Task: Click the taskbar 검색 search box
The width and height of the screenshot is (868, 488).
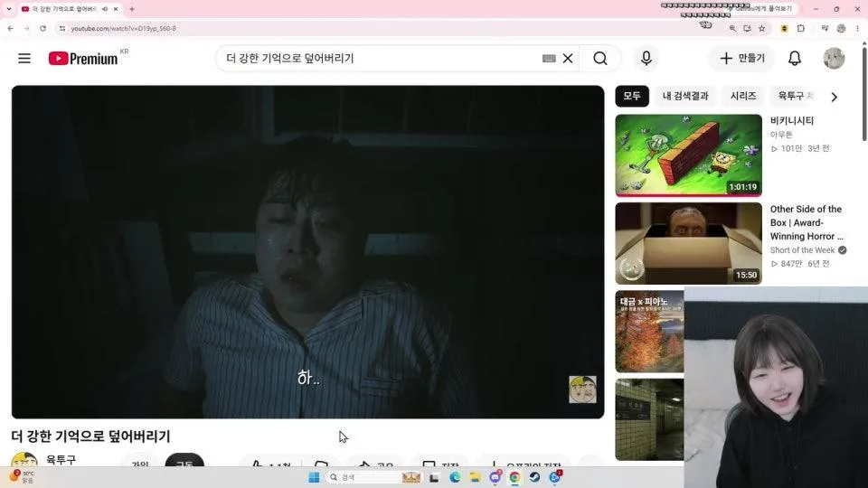Action: [373, 477]
